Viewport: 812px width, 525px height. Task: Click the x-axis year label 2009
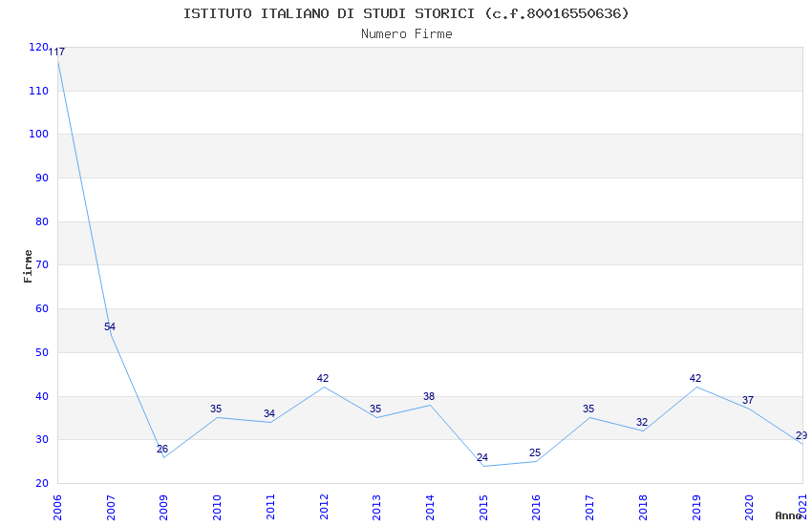click(163, 507)
